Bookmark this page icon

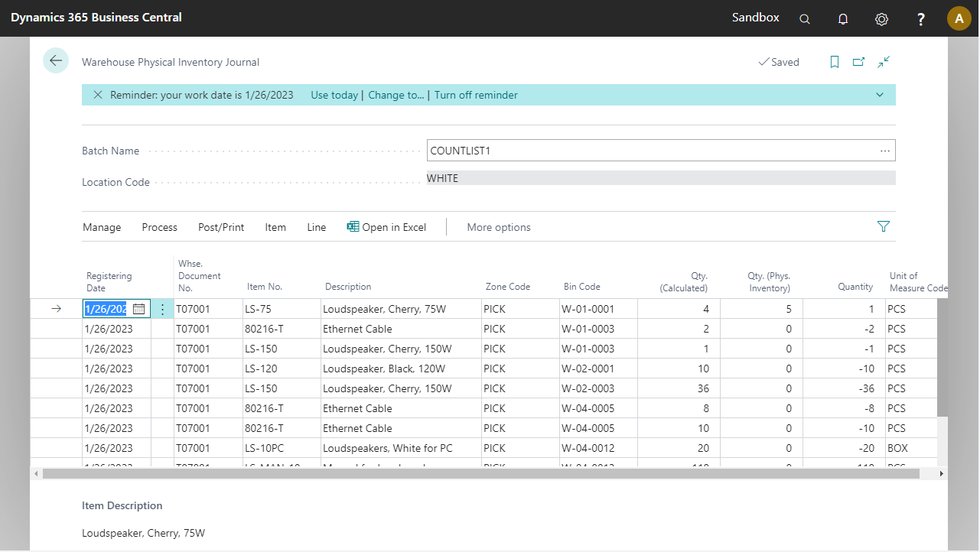[835, 62]
